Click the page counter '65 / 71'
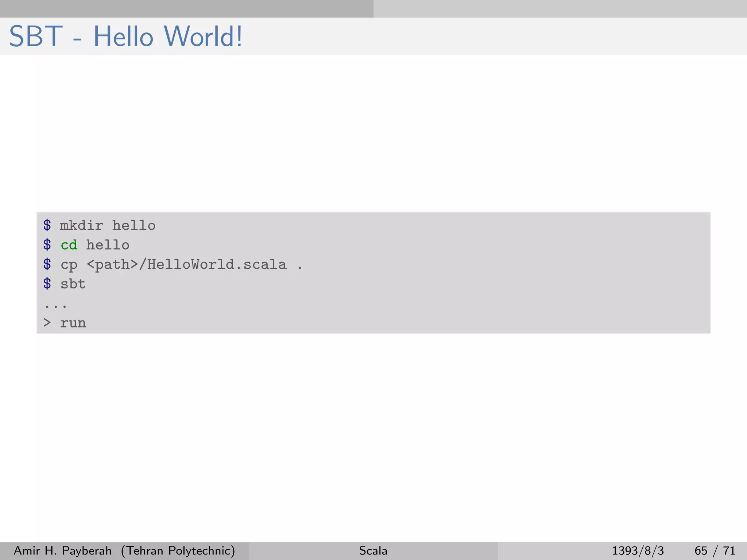The image size is (747, 560). tap(715, 551)
